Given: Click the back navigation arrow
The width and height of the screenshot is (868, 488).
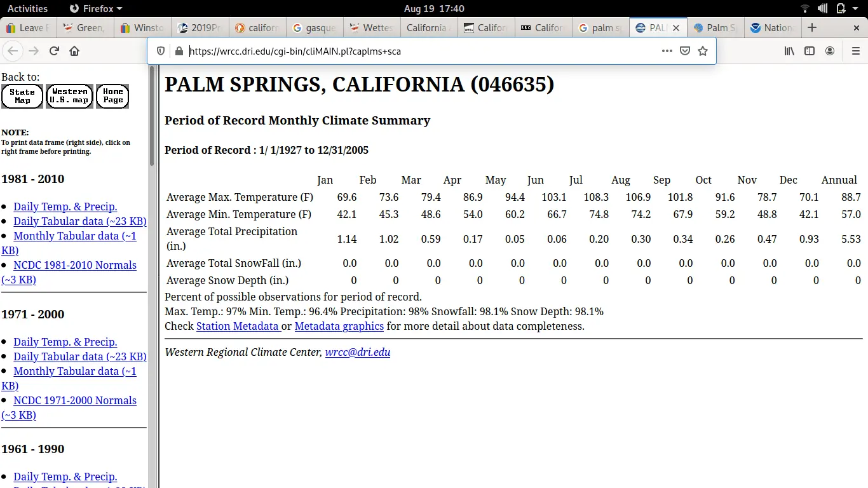Looking at the screenshot, I should point(13,51).
